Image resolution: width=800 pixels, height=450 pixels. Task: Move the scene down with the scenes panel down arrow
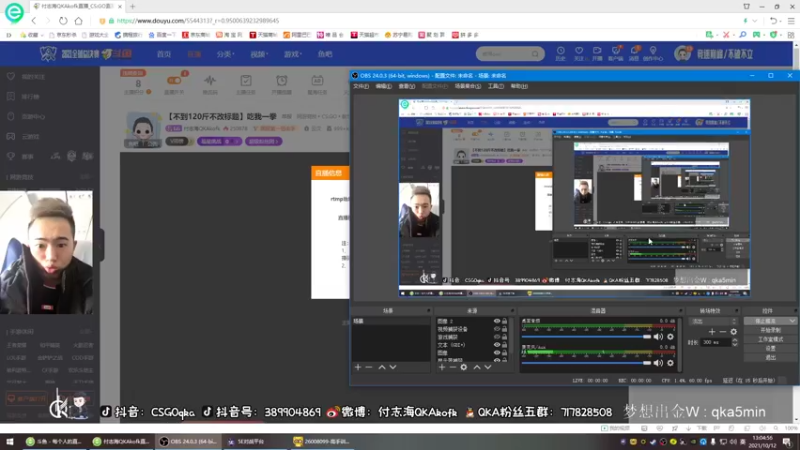click(x=393, y=367)
